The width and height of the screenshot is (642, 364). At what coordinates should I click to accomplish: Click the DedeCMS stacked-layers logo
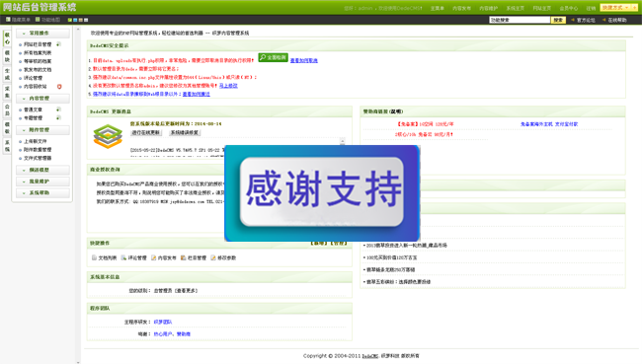(108, 136)
